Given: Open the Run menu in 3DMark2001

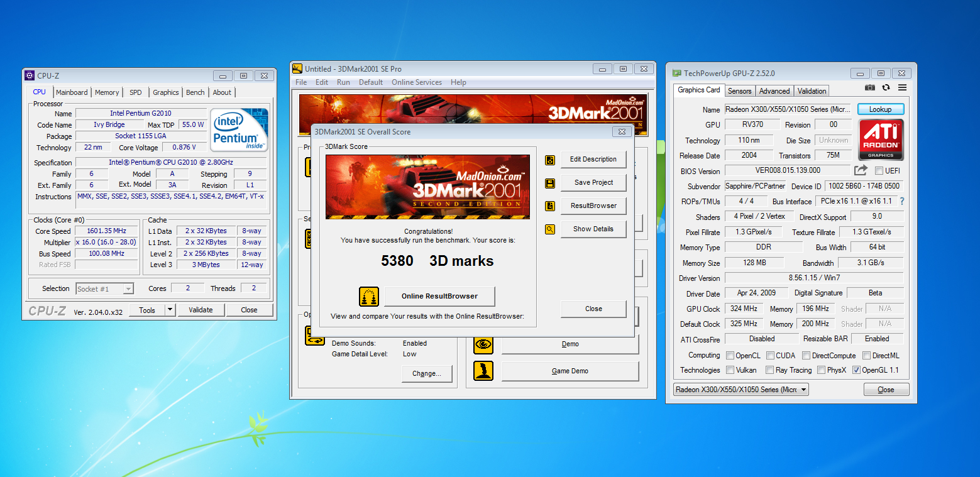Looking at the screenshot, I should click(343, 82).
